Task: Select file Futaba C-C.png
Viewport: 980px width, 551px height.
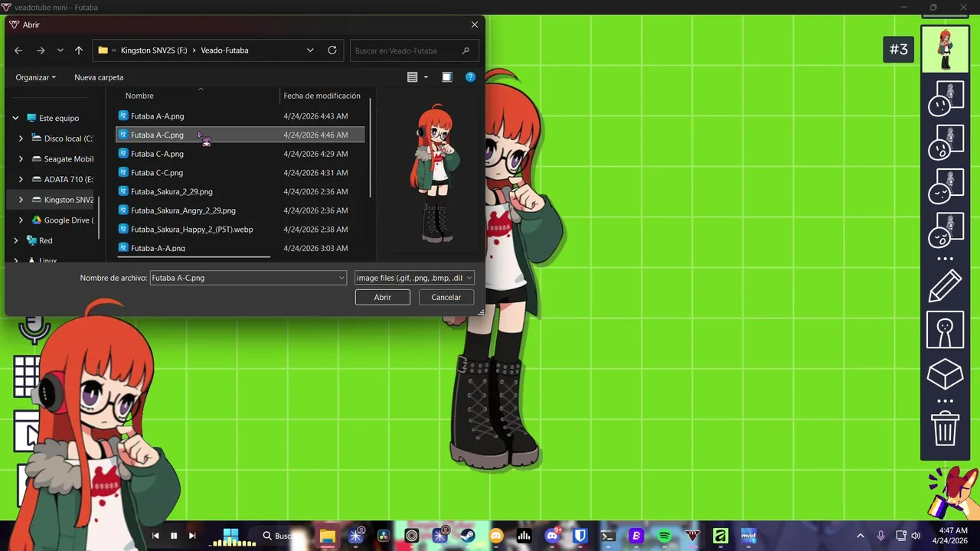Action: (x=240, y=173)
